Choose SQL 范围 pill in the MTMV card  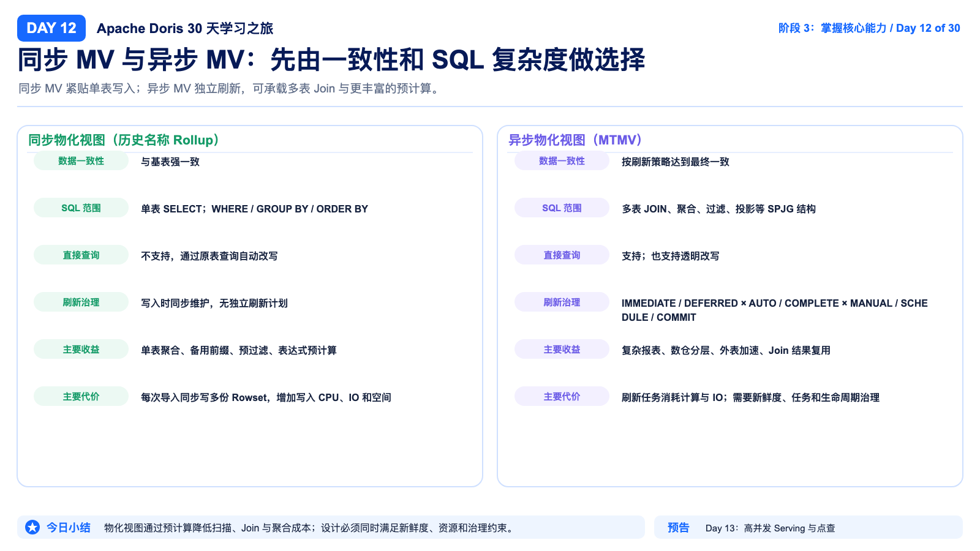pos(562,208)
